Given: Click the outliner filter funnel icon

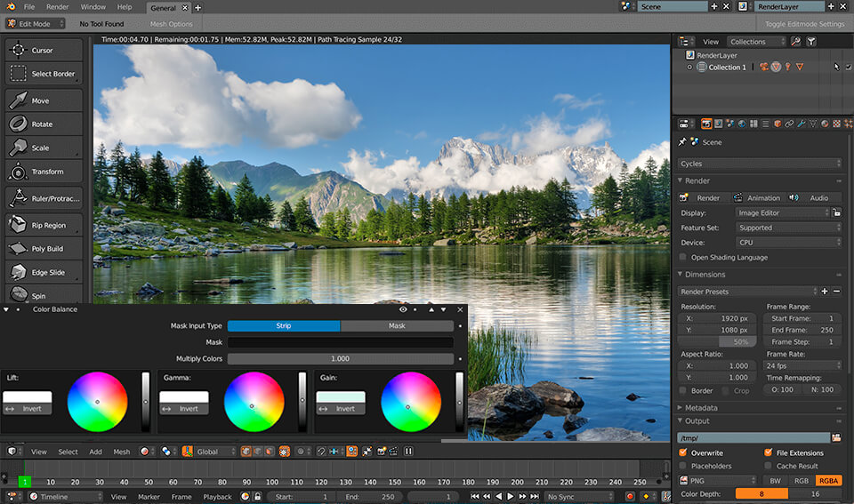Looking at the screenshot, I should coord(811,42).
